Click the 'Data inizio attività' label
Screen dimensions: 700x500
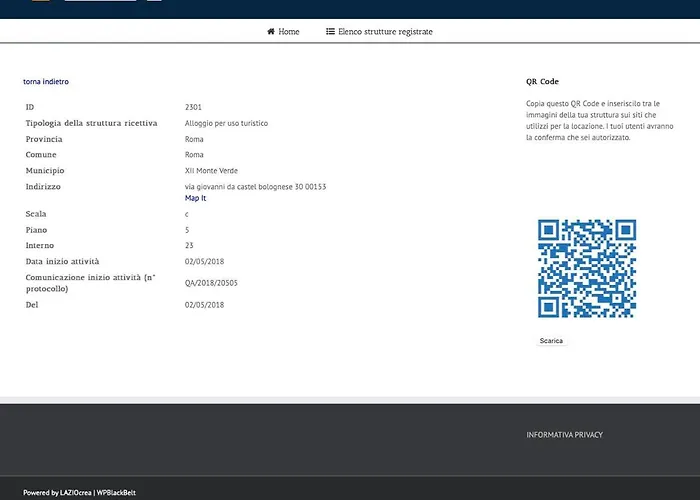(x=62, y=262)
